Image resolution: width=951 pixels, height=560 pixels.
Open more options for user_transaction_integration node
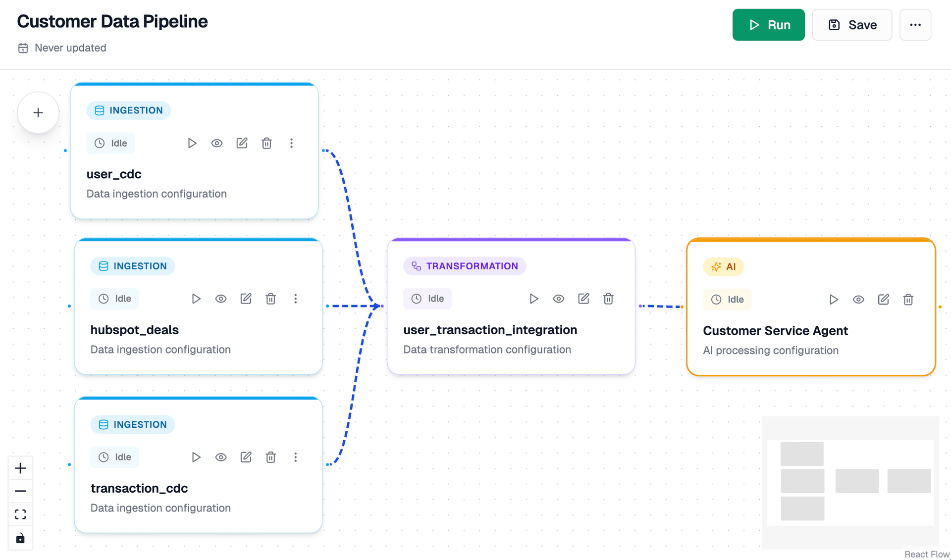pos(609,299)
